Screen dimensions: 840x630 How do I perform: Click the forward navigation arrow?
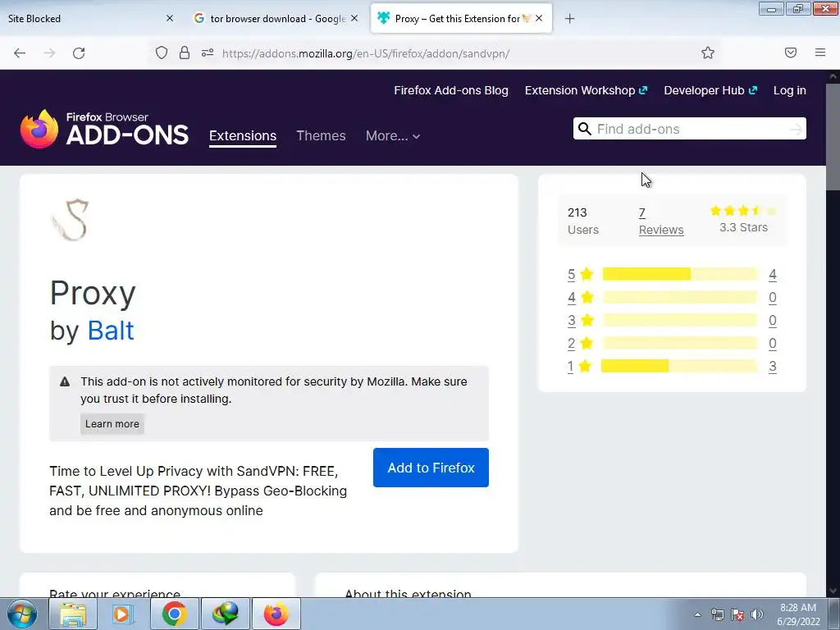pos(49,53)
